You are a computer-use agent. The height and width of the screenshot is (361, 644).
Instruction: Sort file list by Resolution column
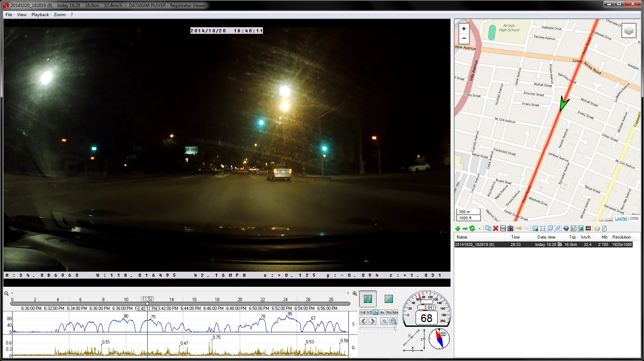tap(621, 237)
